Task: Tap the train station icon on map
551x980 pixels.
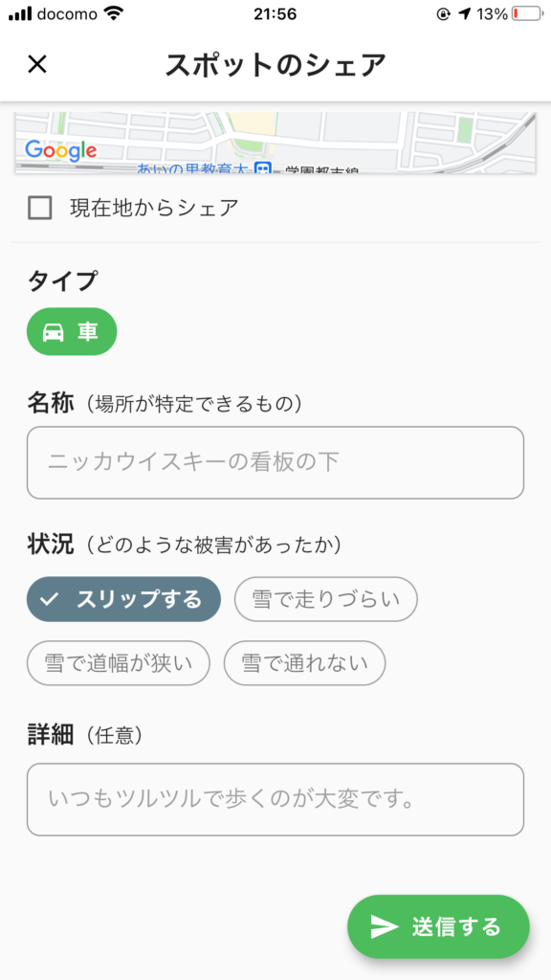Action: click(x=264, y=168)
